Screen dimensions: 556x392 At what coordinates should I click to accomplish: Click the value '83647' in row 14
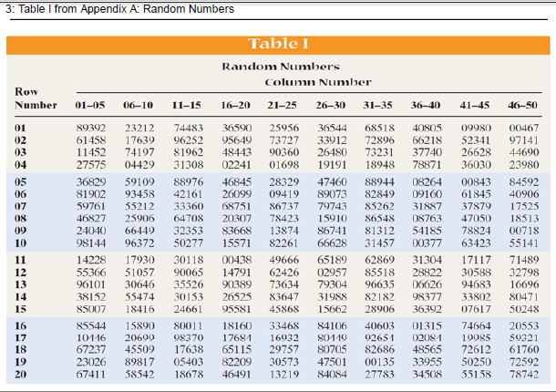click(284, 297)
